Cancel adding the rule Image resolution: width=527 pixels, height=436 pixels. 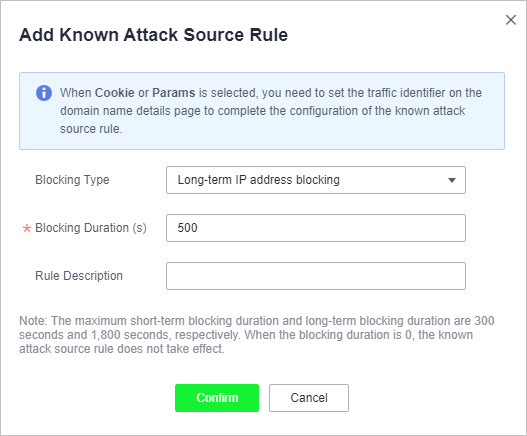pyautogui.click(x=309, y=398)
